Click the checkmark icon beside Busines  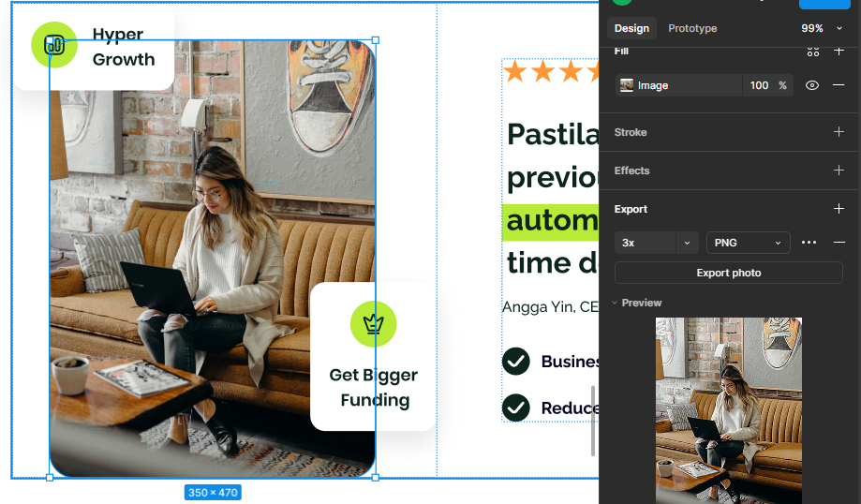[515, 362]
